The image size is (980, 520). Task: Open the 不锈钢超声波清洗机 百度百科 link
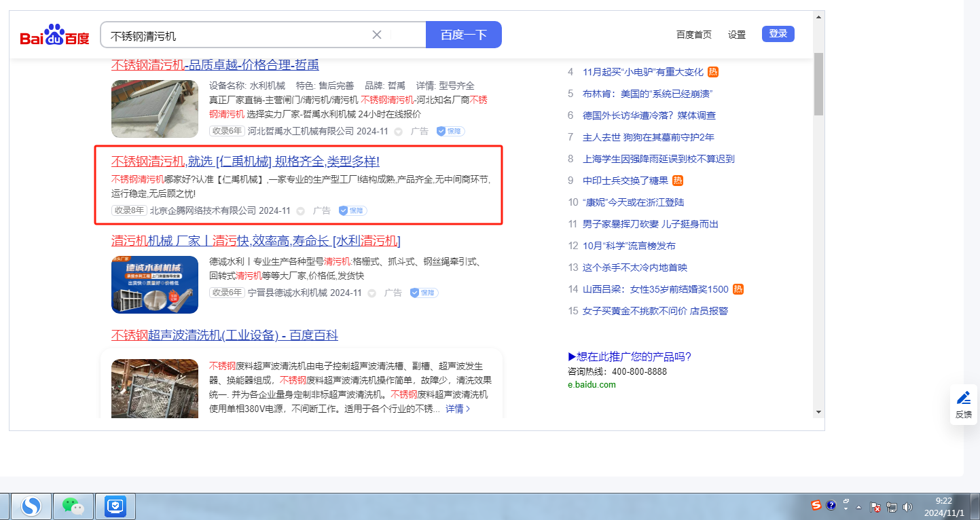coord(224,335)
